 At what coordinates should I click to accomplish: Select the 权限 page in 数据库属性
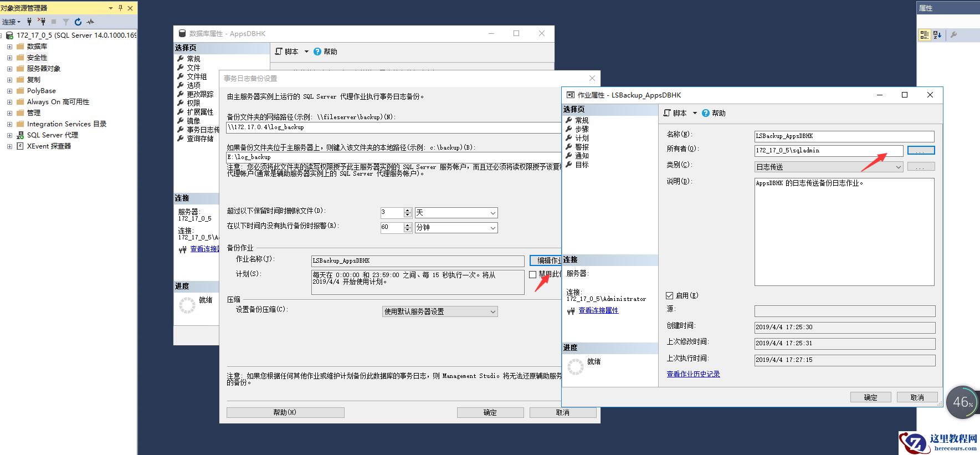point(193,103)
